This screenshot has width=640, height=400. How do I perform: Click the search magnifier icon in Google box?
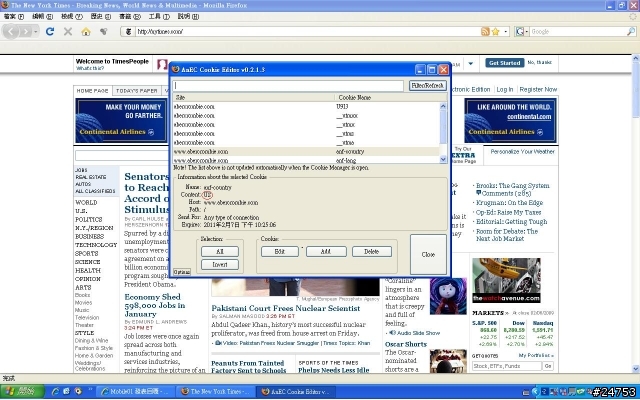pyautogui.click(x=631, y=31)
